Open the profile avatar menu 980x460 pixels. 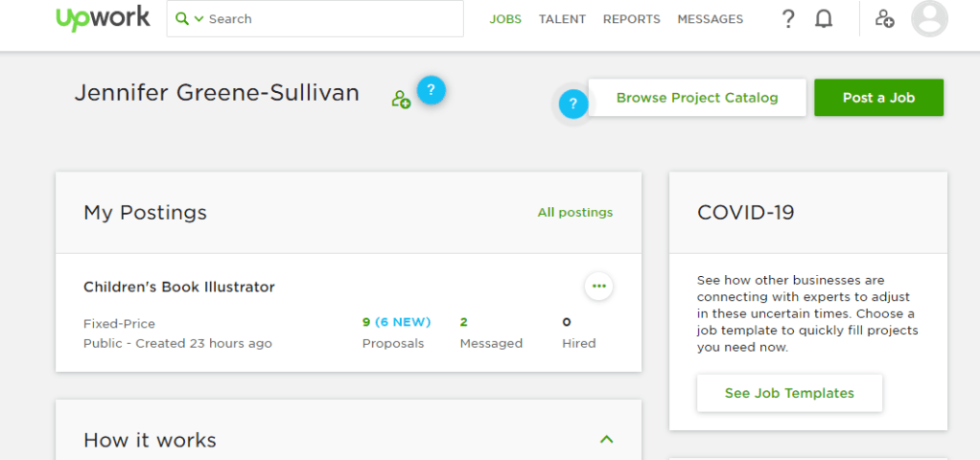[x=929, y=19]
